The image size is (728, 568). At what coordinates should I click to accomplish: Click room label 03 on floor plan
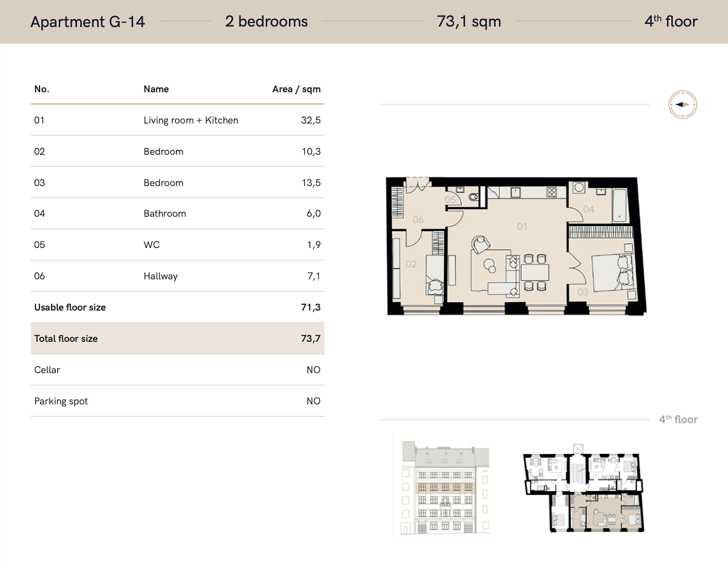tap(583, 292)
